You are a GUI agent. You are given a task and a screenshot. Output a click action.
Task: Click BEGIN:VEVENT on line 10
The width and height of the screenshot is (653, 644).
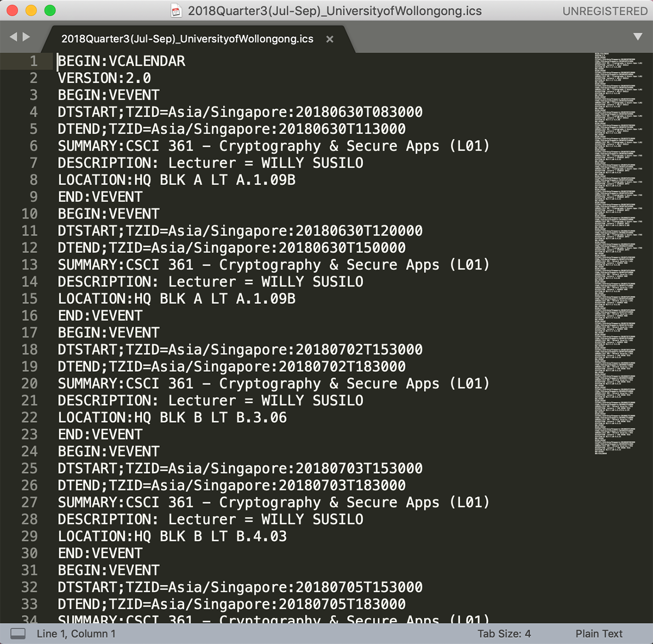pos(109,214)
